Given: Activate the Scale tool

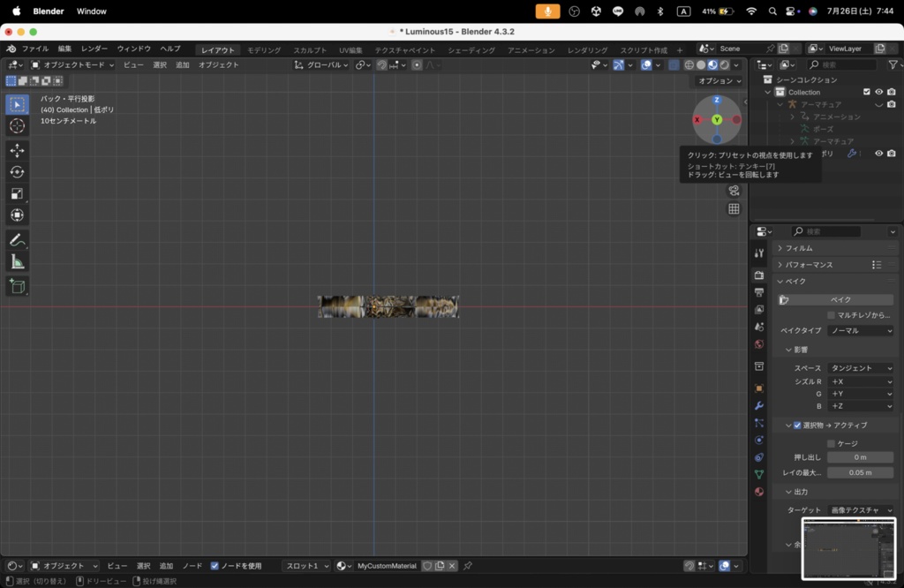Looking at the screenshot, I should point(17,193).
